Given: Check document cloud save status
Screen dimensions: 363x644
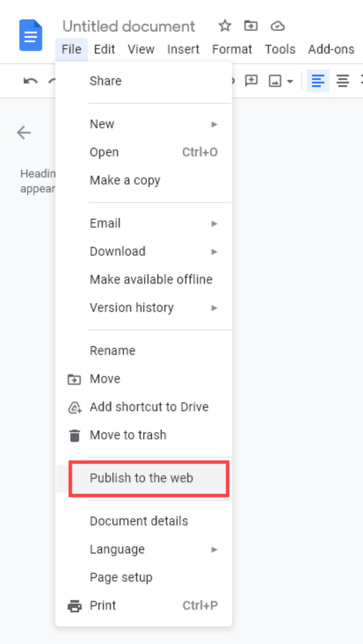Looking at the screenshot, I should click(x=277, y=26).
